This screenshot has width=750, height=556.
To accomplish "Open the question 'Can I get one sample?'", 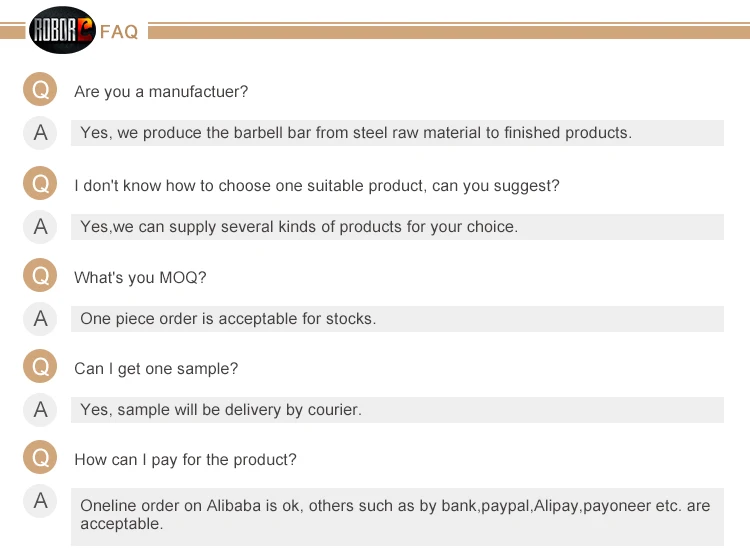I will point(156,369).
